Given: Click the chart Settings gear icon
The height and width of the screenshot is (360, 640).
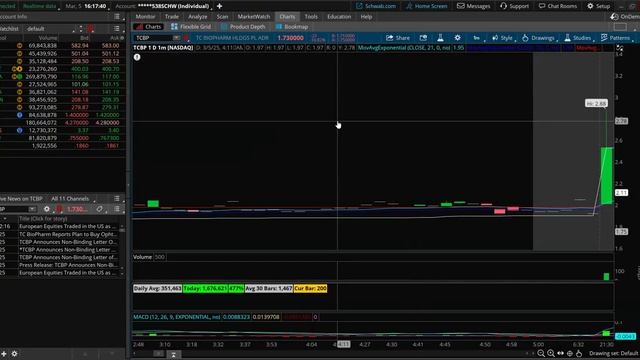Looking at the screenshot, I should pyautogui.click(x=457, y=38).
